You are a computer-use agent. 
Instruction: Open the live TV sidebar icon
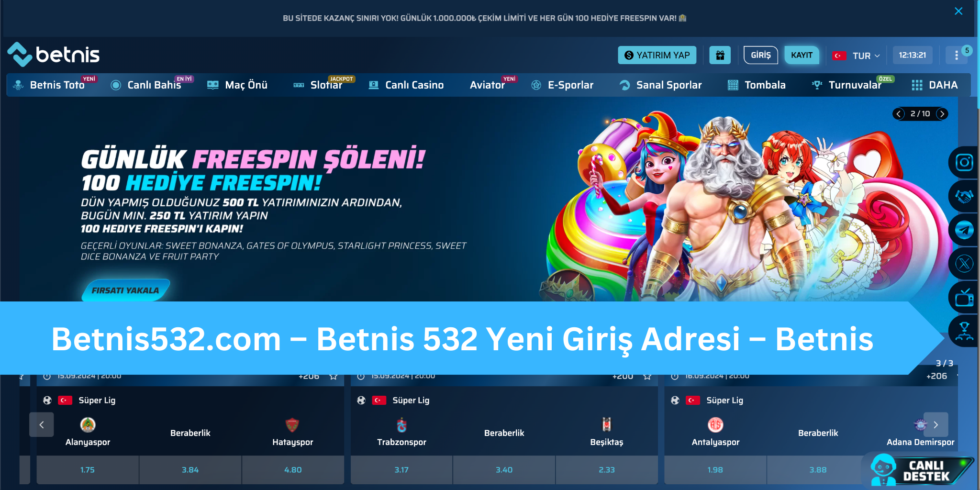[964, 298]
